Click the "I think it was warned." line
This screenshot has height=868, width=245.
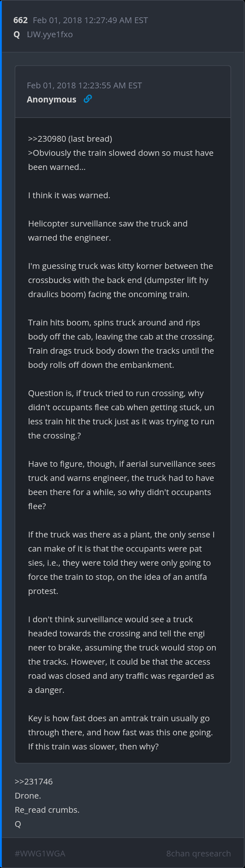[69, 195]
